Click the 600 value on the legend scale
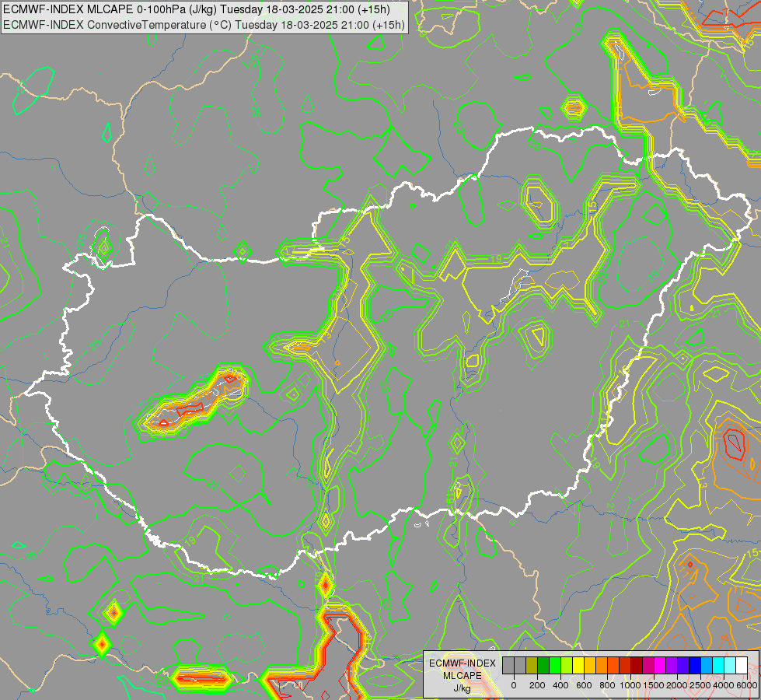Viewport: 761px width, 700px height. tap(584, 685)
